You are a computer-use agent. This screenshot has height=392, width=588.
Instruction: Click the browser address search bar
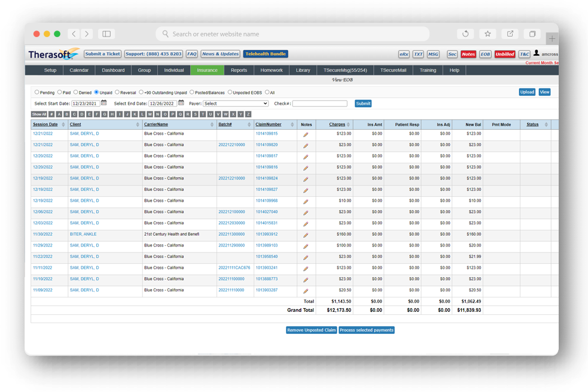point(293,34)
